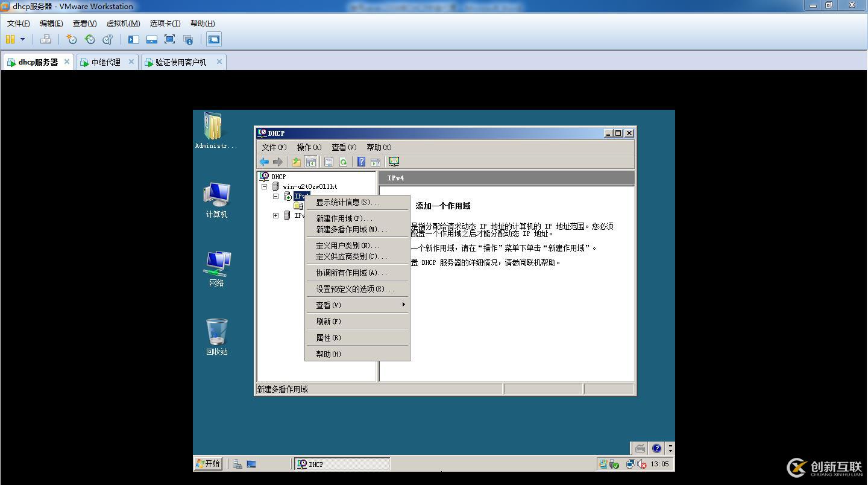
Task: Choose 定义供应商类别(C) from context menu
Action: coord(357,256)
